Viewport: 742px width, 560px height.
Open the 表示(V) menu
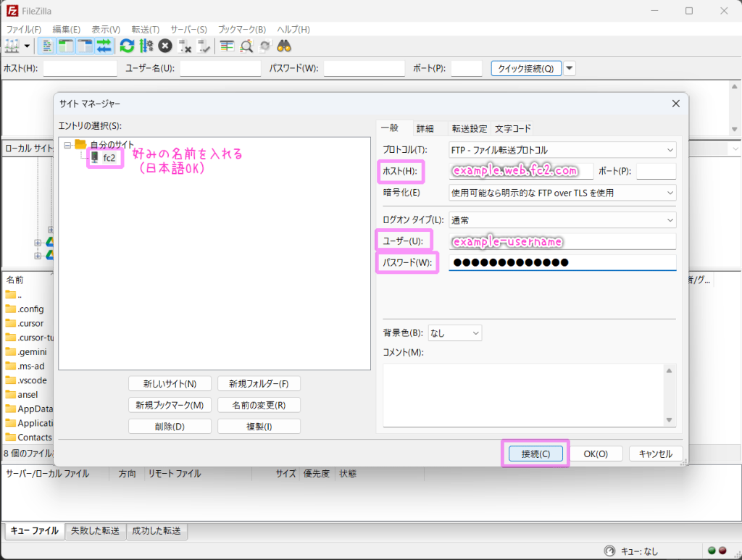(106, 29)
